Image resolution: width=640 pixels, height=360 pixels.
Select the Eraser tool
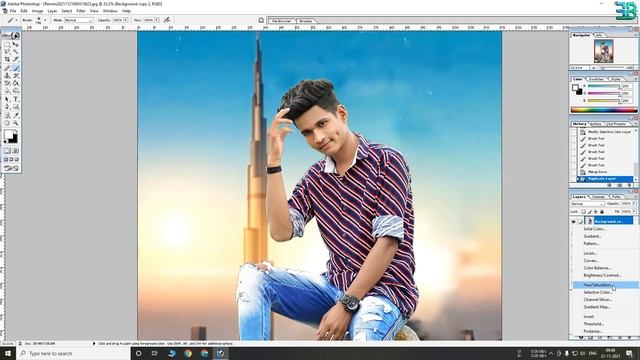click(7, 83)
